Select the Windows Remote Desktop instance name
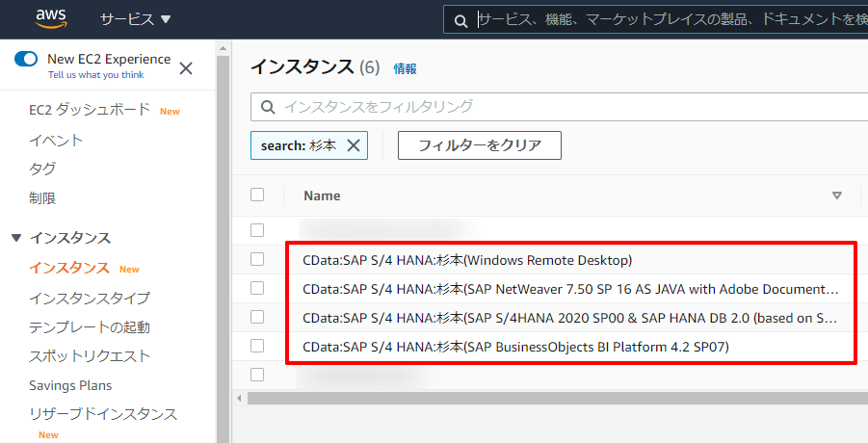The height and width of the screenshot is (443, 868). 467,260
